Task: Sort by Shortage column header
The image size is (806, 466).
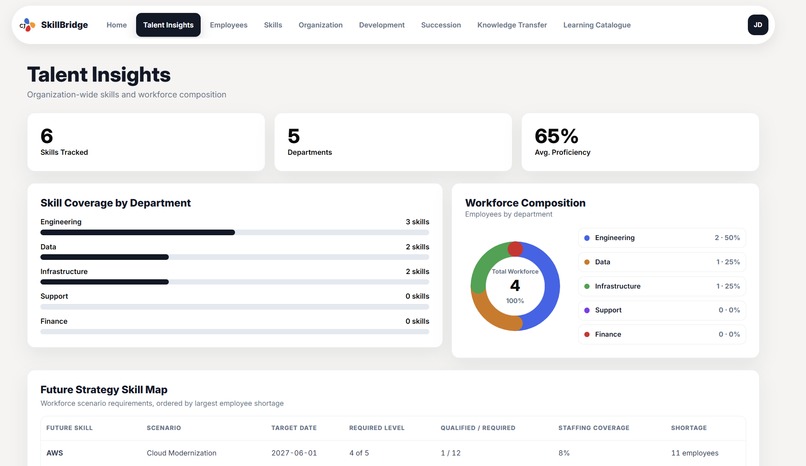Action: [x=689, y=428]
